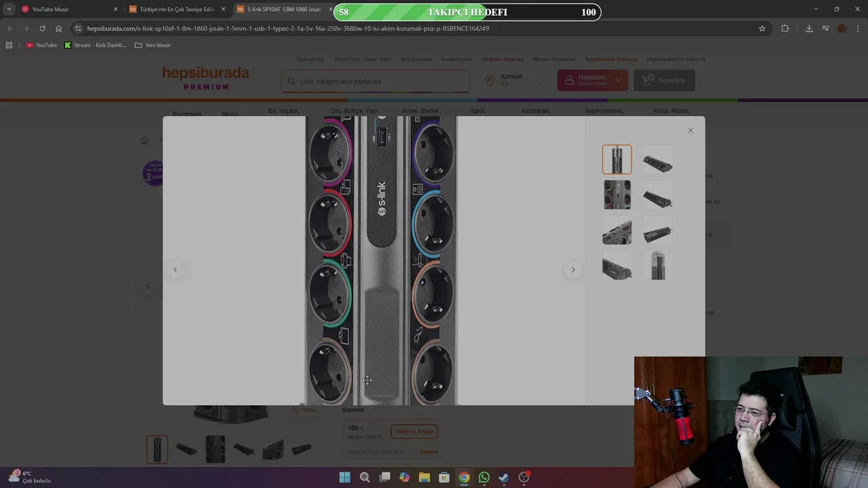Open the YouTube bookmark
The height and width of the screenshot is (488, 868).
click(41, 45)
